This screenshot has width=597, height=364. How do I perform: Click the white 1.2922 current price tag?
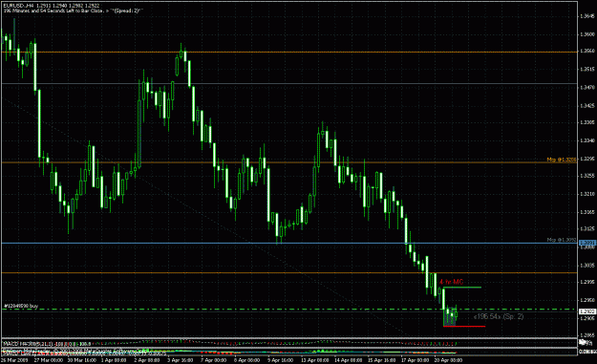point(587,311)
